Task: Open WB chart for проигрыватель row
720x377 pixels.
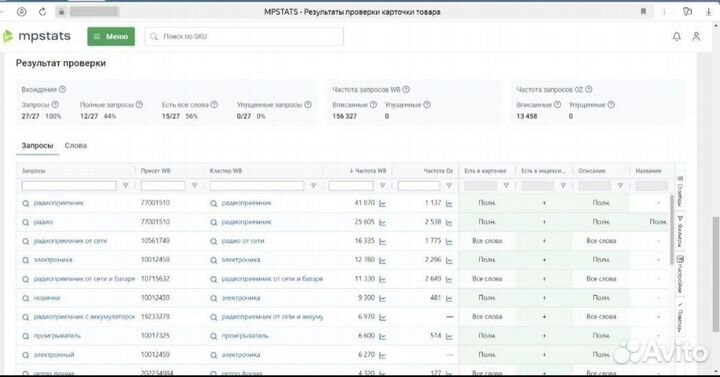Action: 382,336
